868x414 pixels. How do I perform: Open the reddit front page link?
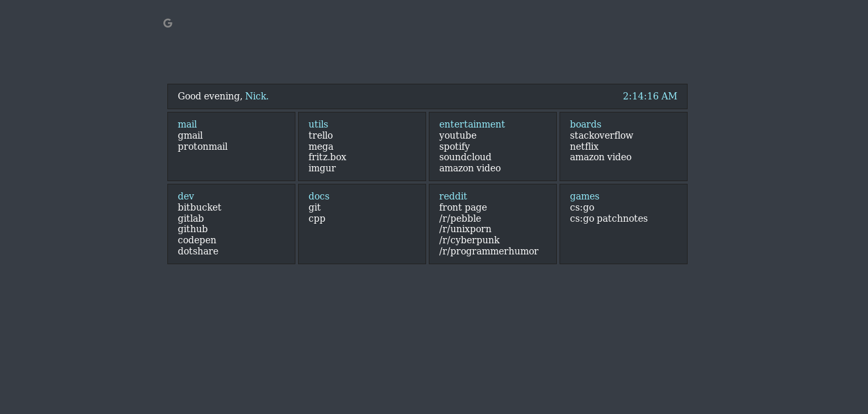click(463, 207)
